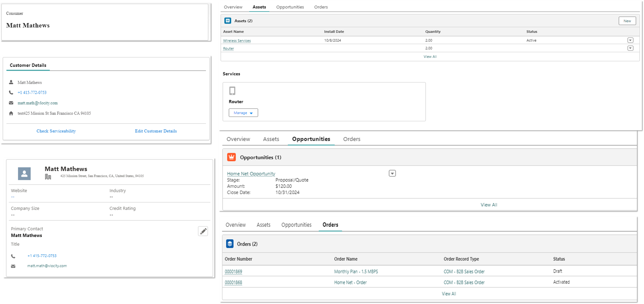644x304 pixels.
Task: Click the pencil edit icon by Primary Contact
Action: (x=203, y=231)
